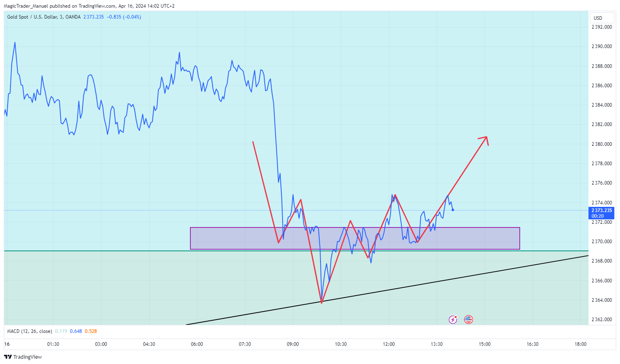Viewport: 620px width, 364px height.
Task: Click the 'Gold Spot / U.S. Dollar, 3, OANDA' title
Action: [x=44, y=17]
